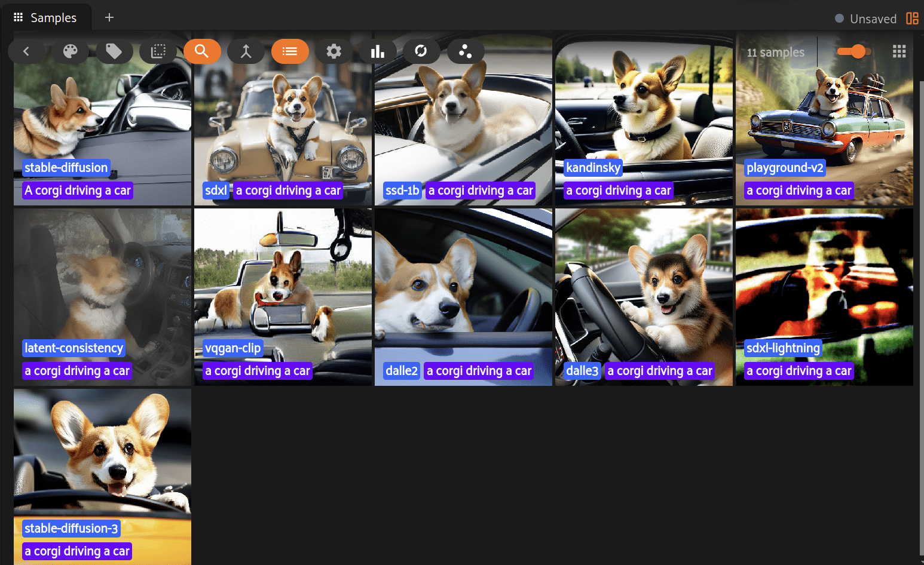924x565 pixels.
Task: Click the sdxl label tag
Action: coord(216,191)
